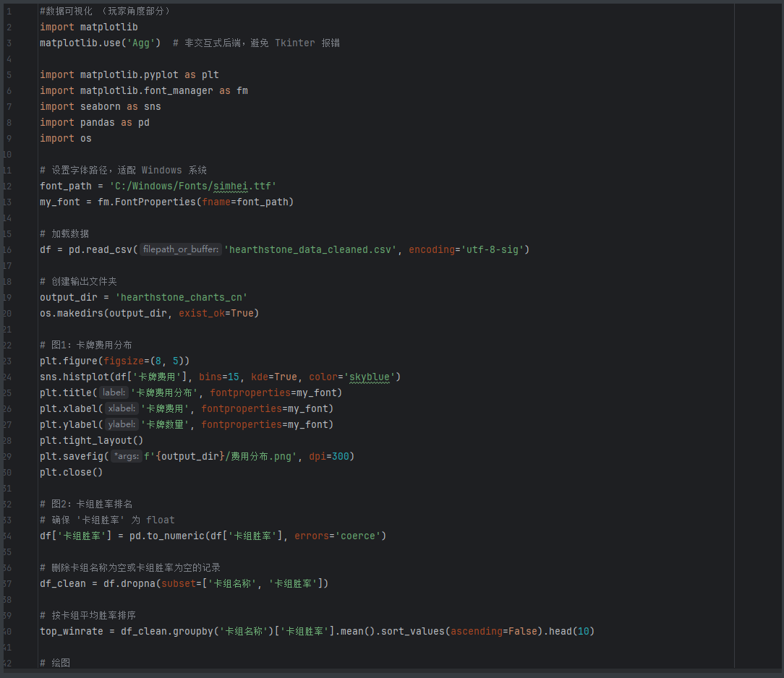Image resolution: width=784 pixels, height=678 pixels.
Task: Click the 'xlabel:' parameter hint
Action: pyautogui.click(x=121, y=408)
